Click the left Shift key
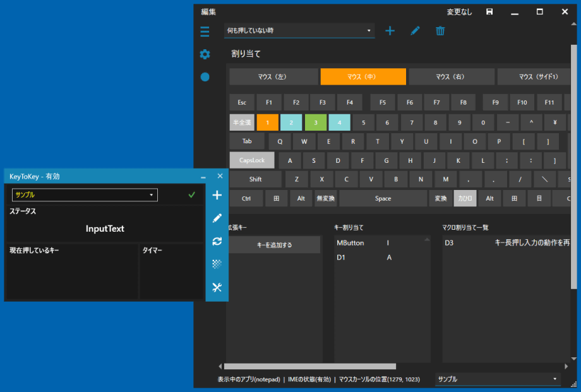Screen dimensions: 581x392 point(256,179)
